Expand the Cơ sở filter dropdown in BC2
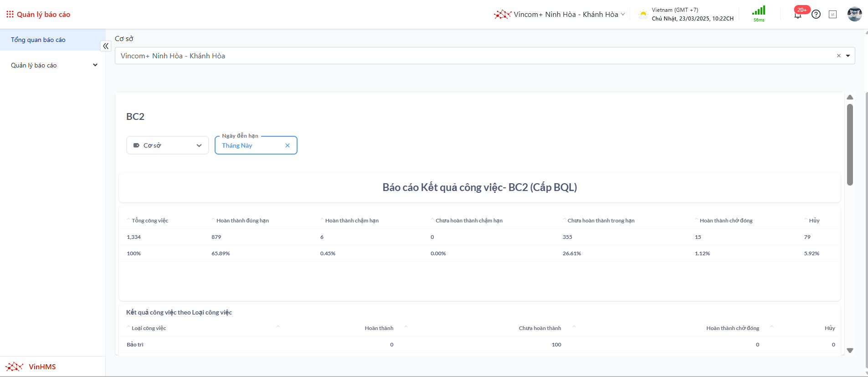Viewport: 868px width, 377px height. 167,145
